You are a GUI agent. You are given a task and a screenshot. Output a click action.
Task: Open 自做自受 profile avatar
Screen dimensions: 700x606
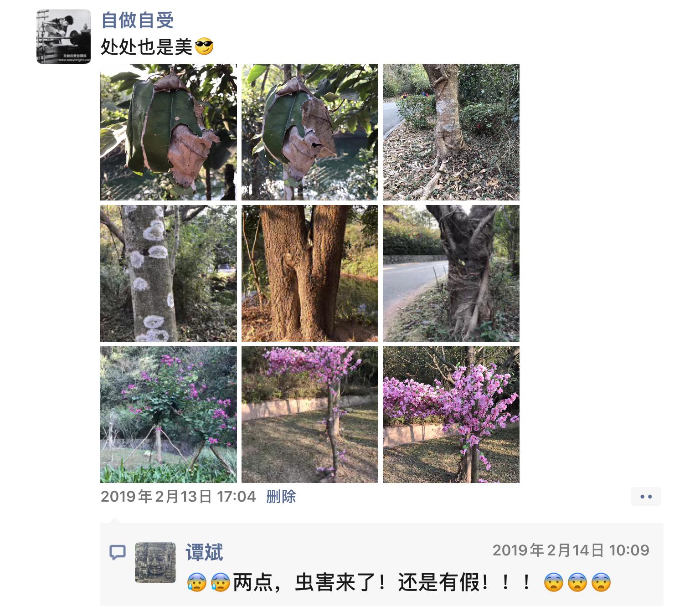point(64,36)
